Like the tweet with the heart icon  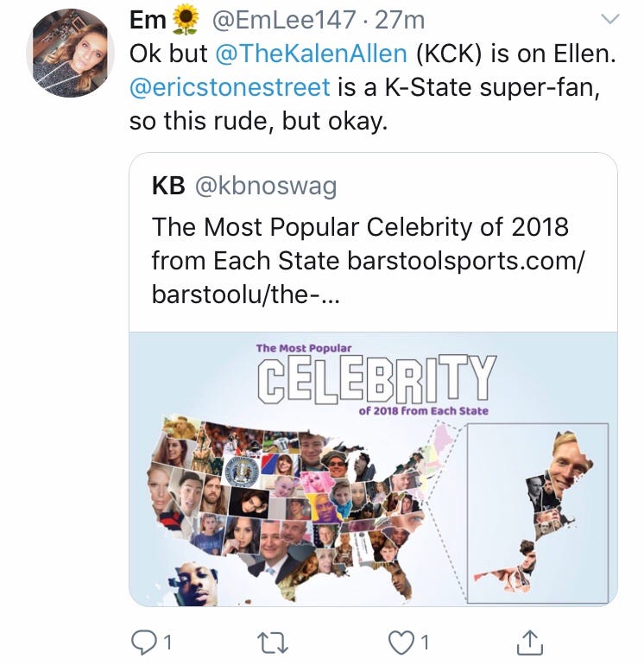[x=398, y=641]
